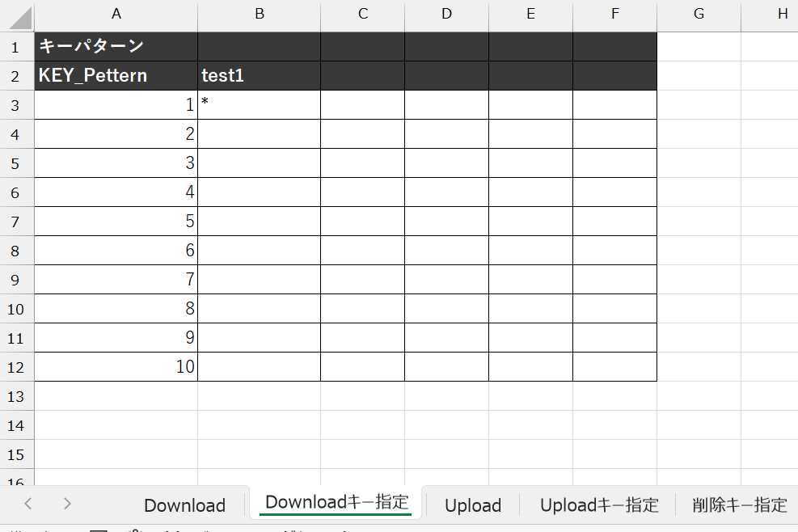
Task: Select the Downloadキー指定 sheet tab
Action: pyautogui.click(x=336, y=502)
